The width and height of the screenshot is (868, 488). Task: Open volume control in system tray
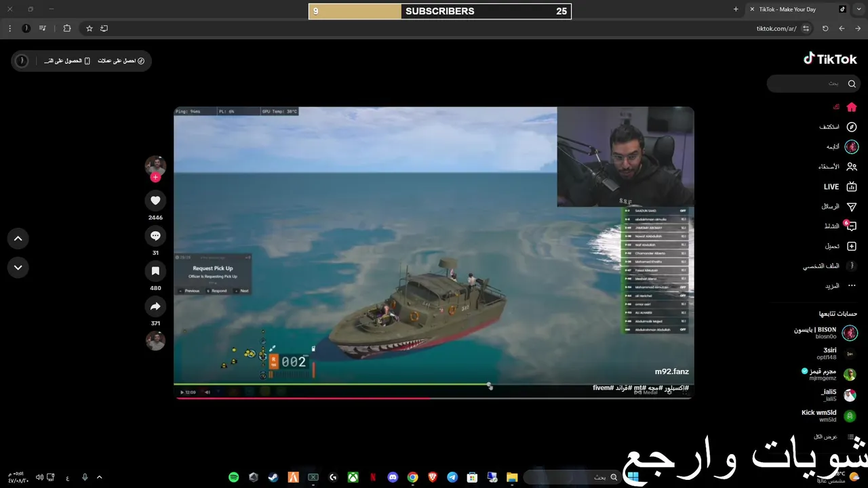pyautogui.click(x=39, y=477)
